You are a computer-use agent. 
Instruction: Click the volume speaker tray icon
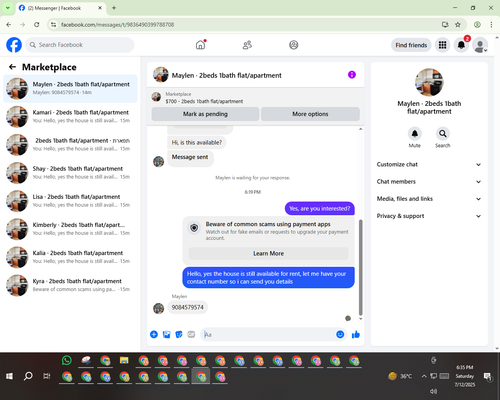[x=433, y=391]
